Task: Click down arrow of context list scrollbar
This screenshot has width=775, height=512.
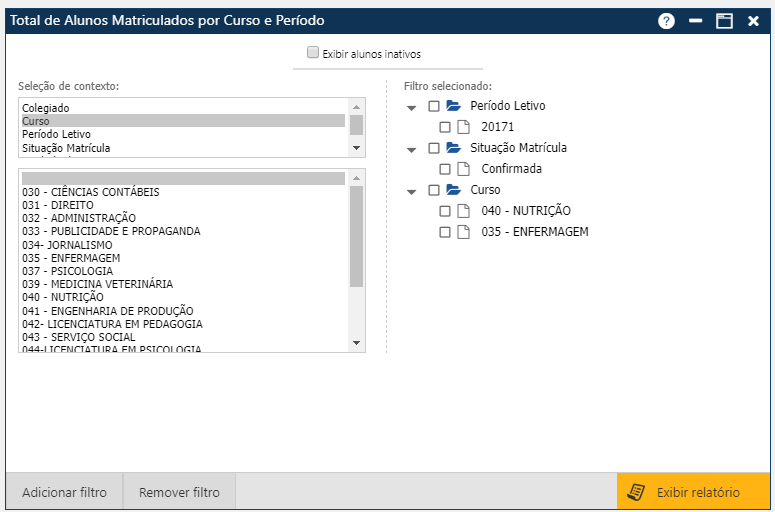Action: coord(356,148)
